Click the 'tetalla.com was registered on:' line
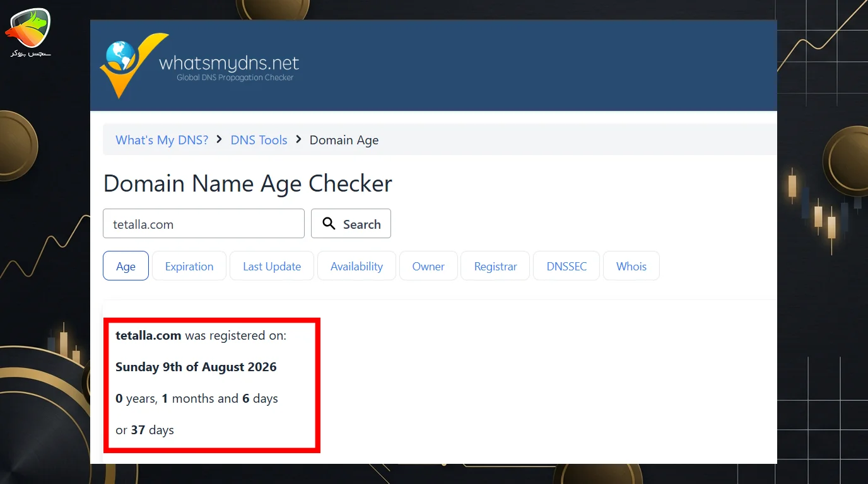 point(201,335)
